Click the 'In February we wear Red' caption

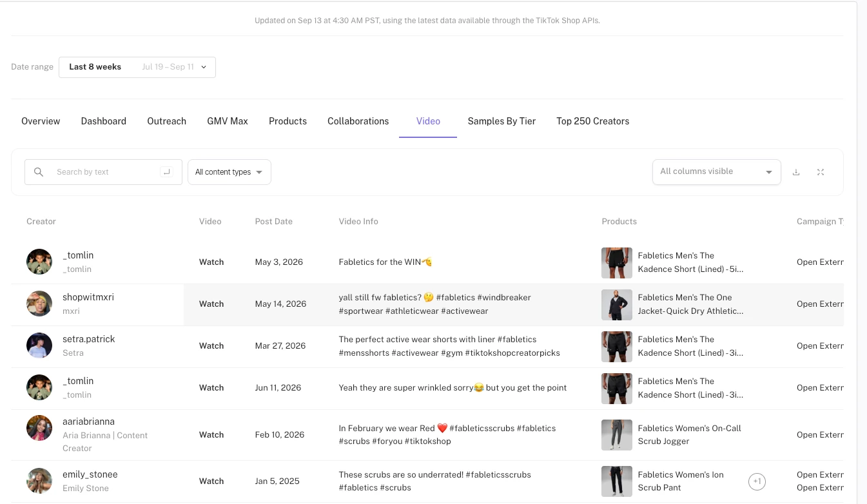(447, 435)
